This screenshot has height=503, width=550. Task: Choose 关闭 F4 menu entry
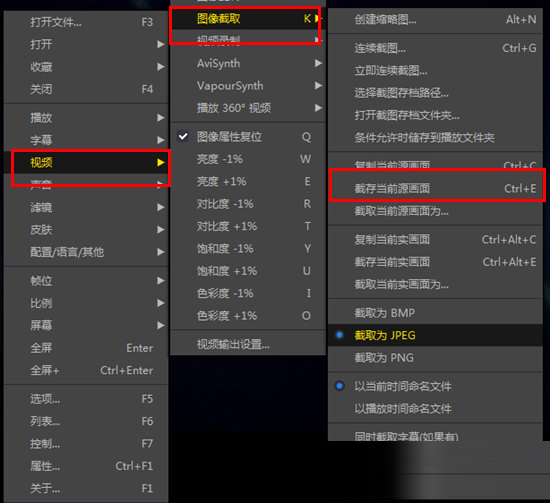coord(86,89)
